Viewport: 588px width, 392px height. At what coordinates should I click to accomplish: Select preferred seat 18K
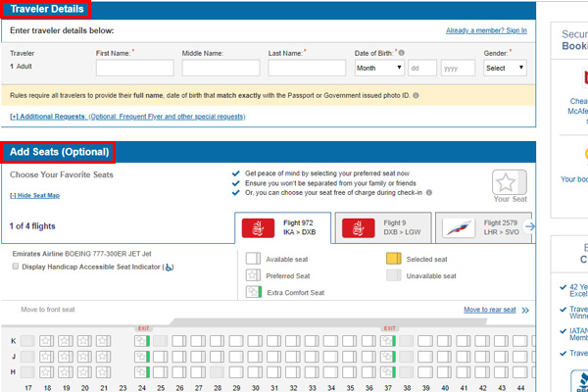coord(46,341)
